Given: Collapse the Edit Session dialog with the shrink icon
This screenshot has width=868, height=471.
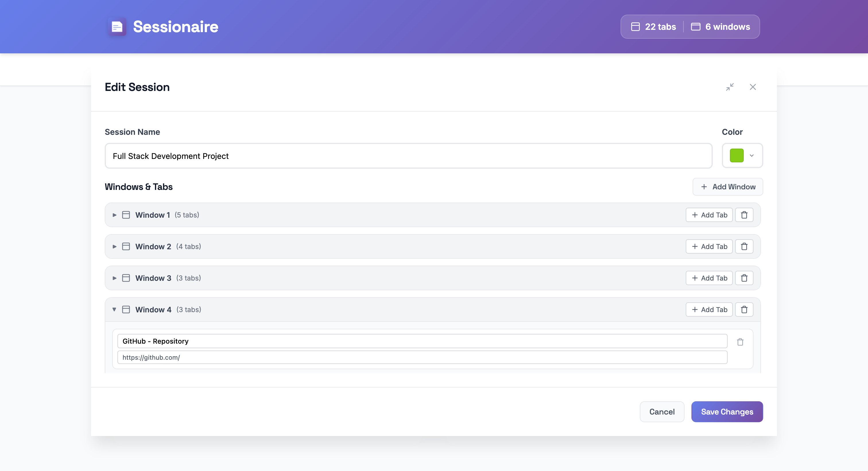Looking at the screenshot, I should tap(730, 87).
